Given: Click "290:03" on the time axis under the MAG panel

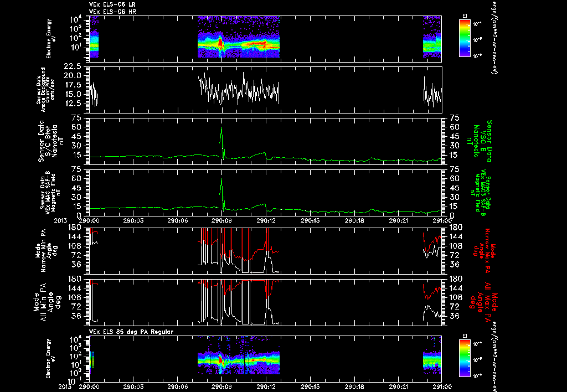Looking at the screenshot, I should point(133,220).
